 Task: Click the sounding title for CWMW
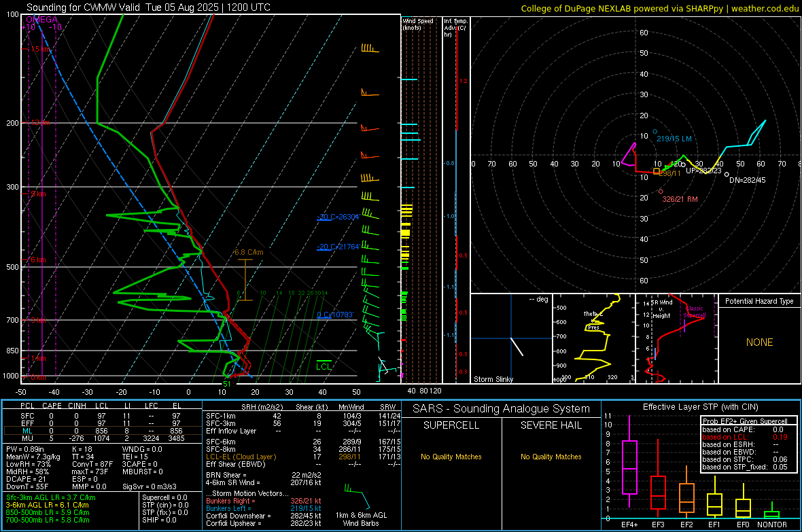click(x=148, y=7)
